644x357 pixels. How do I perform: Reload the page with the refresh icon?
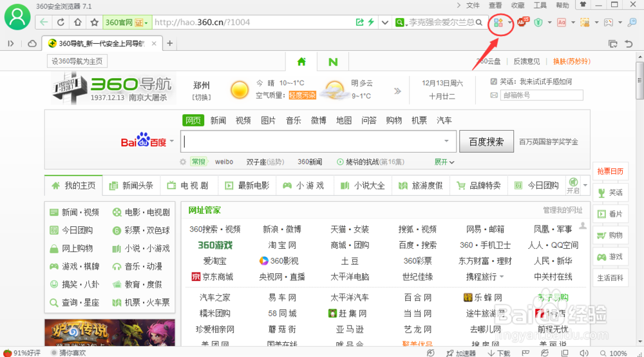pyautogui.click(x=61, y=22)
